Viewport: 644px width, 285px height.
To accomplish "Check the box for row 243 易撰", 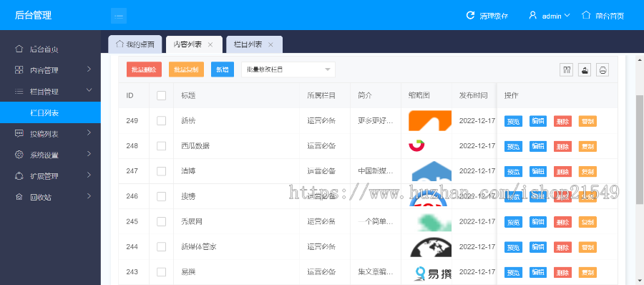I will [x=162, y=272].
